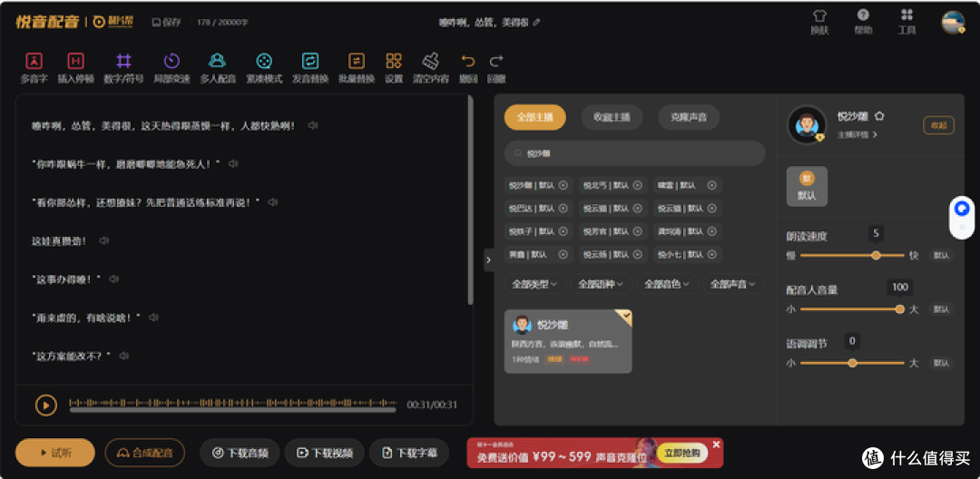Image resolution: width=980 pixels, height=479 pixels.
Task: Open the 帮助 help icon
Action: coord(863,22)
